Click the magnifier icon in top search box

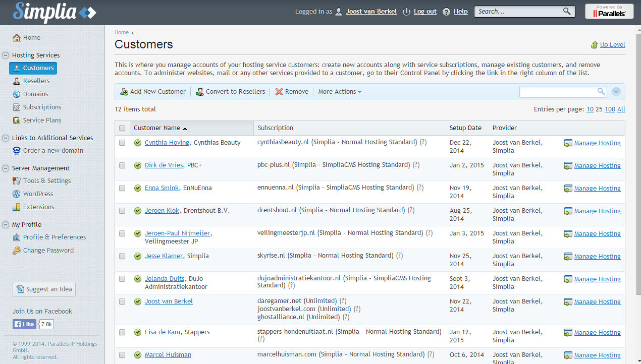(x=567, y=11)
